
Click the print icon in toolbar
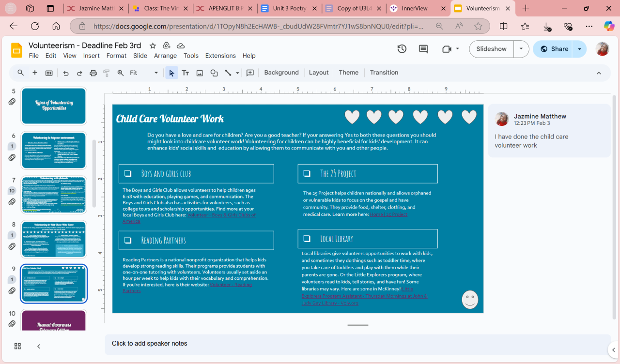[x=93, y=73]
